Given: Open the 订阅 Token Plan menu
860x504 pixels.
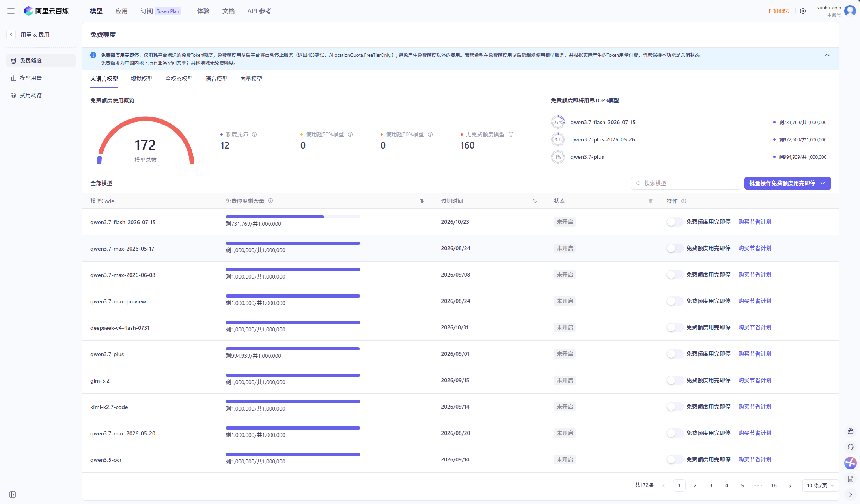Looking at the screenshot, I should tap(161, 11).
